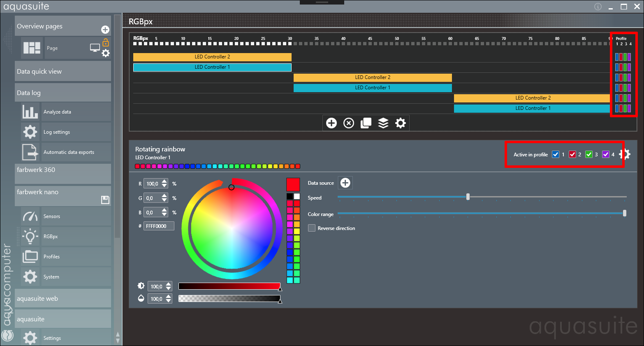Enable Reverse direction checkbox

[312, 228]
